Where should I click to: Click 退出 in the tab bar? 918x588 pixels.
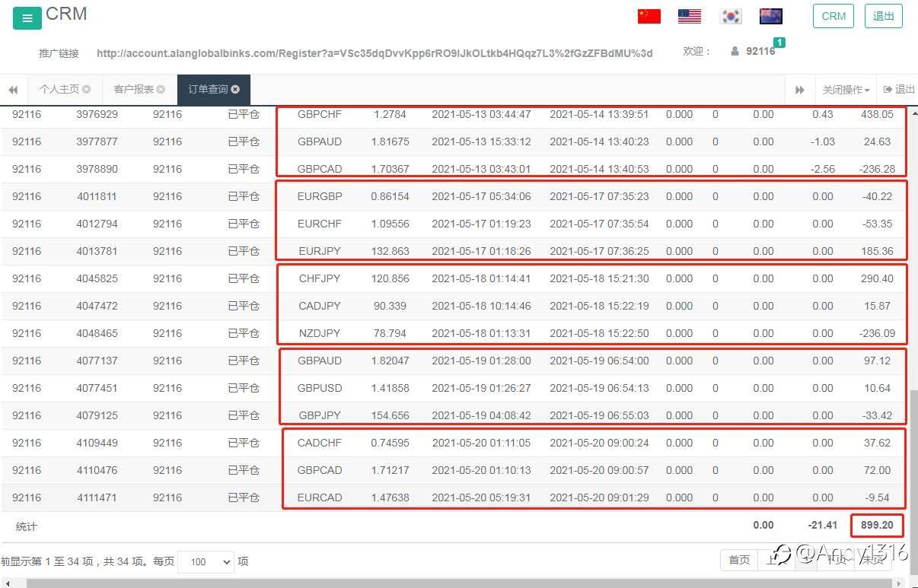pyautogui.click(x=899, y=90)
